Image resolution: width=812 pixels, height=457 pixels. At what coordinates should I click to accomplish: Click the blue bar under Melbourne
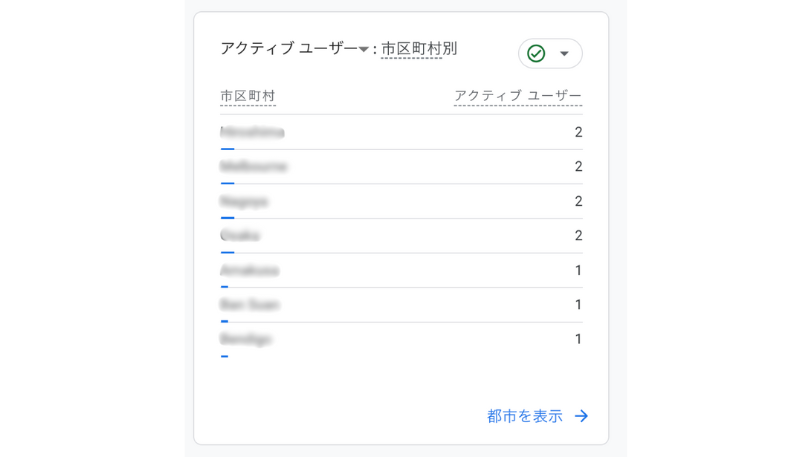[227, 184]
